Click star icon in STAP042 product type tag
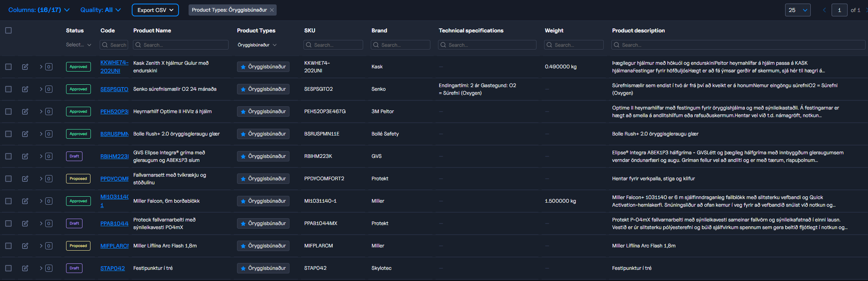The height and width of the screenshot is (281, 868). 243,268
